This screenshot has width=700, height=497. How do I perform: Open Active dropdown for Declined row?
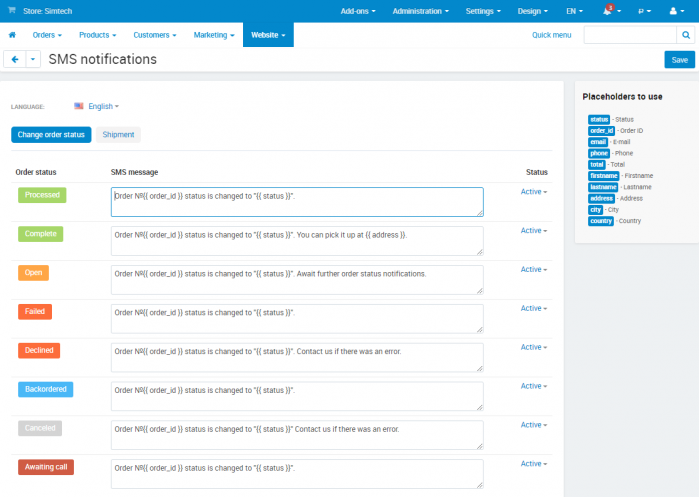533,347
